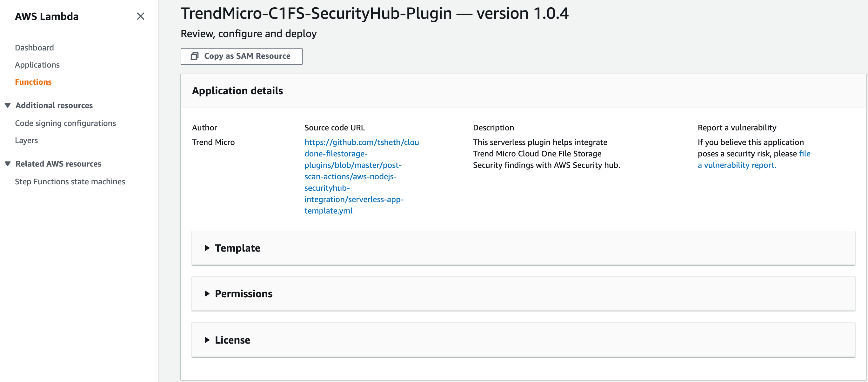The width and height of the screenshot is (868, 382).
Task: Click the AWS Lambda sidebar title
Action: click(x=46, y=16)
